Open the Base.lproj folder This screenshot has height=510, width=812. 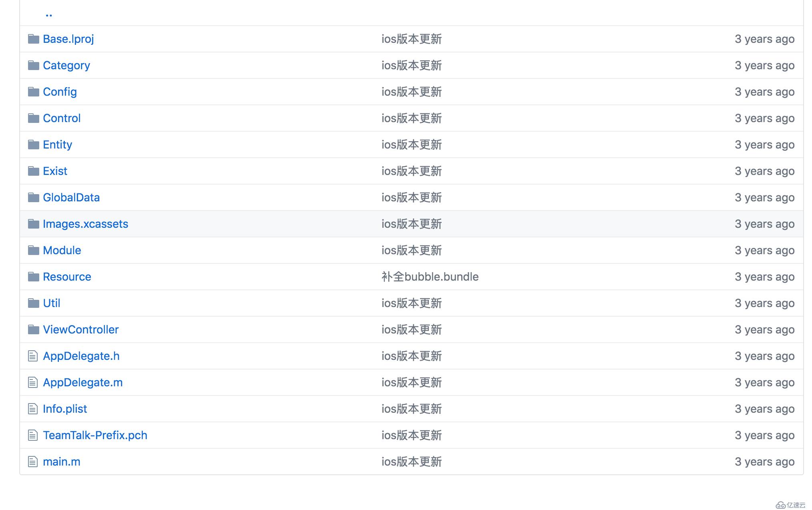click(x=68, y=38)
